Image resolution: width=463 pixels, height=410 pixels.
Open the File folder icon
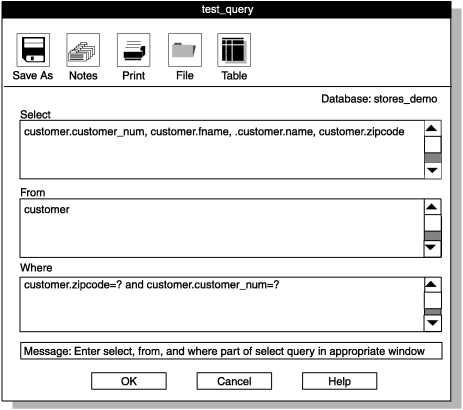click(185, 50)
